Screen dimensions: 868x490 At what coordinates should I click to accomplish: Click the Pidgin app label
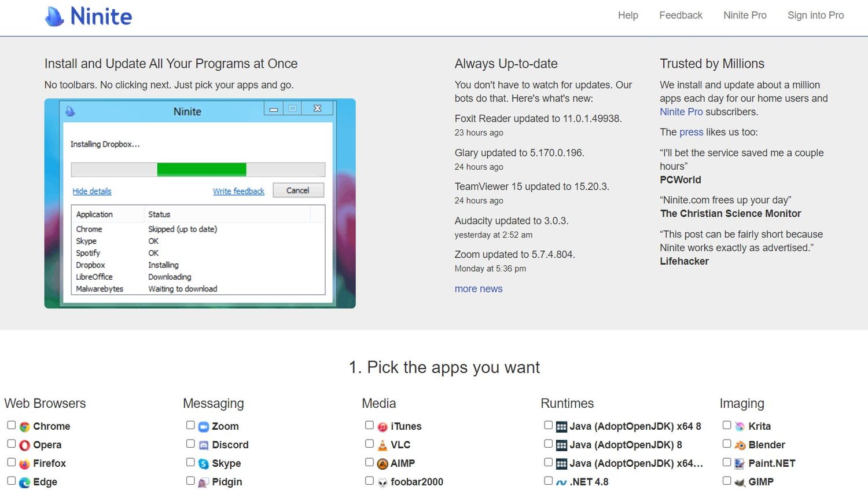(227, 482)
